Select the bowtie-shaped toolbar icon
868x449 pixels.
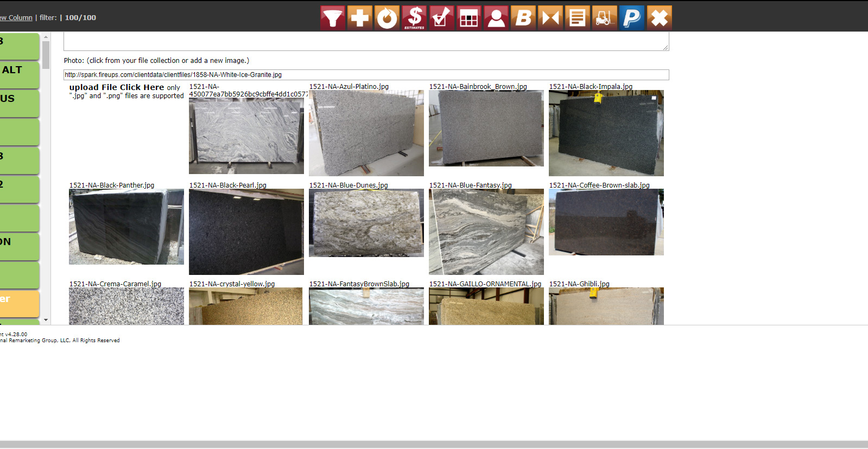coord(550,18)
